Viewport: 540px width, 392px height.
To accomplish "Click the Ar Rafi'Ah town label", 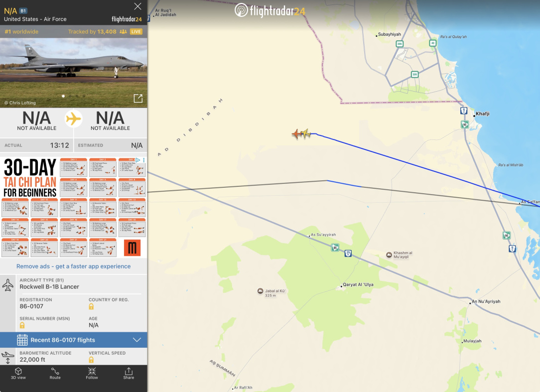I will tap(243, 388).
